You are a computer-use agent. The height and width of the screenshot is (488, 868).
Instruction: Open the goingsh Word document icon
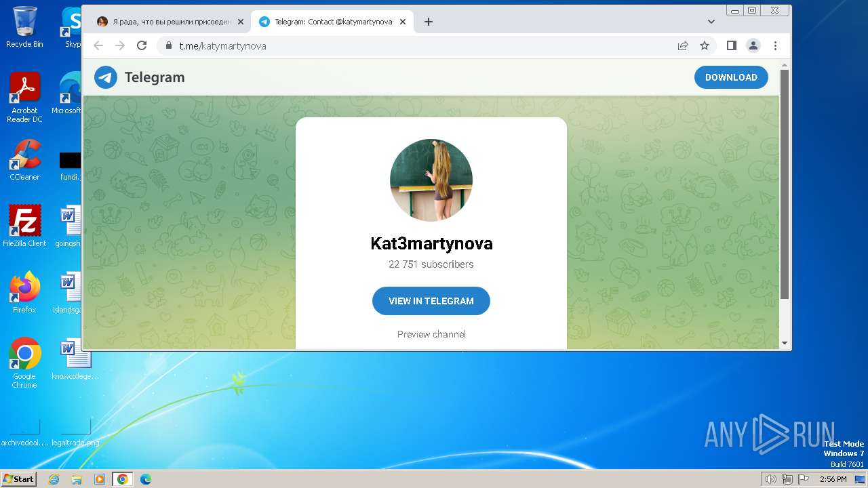70,226
